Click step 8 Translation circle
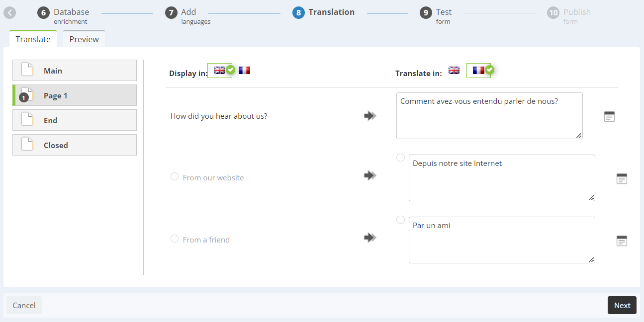The height and width of the screenshot is (322, 644). pyautogui.click(x=298, y=13)
